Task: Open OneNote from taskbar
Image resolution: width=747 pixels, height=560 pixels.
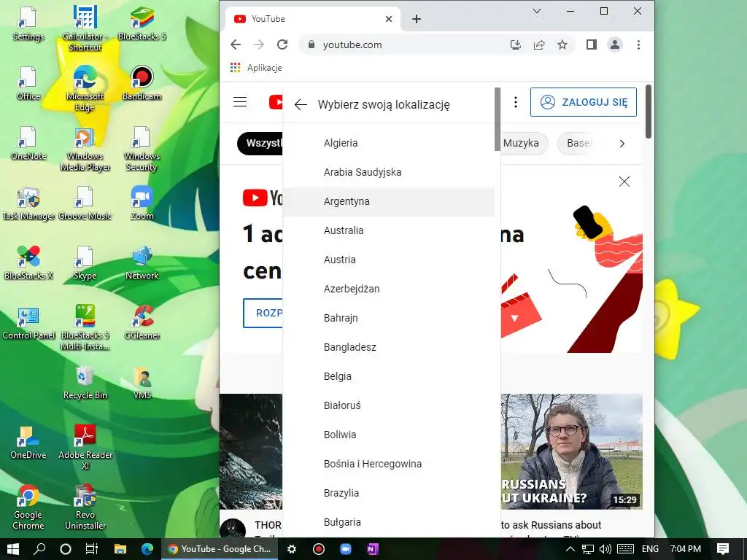Action: pyautogui.click(x=373, y=549)
